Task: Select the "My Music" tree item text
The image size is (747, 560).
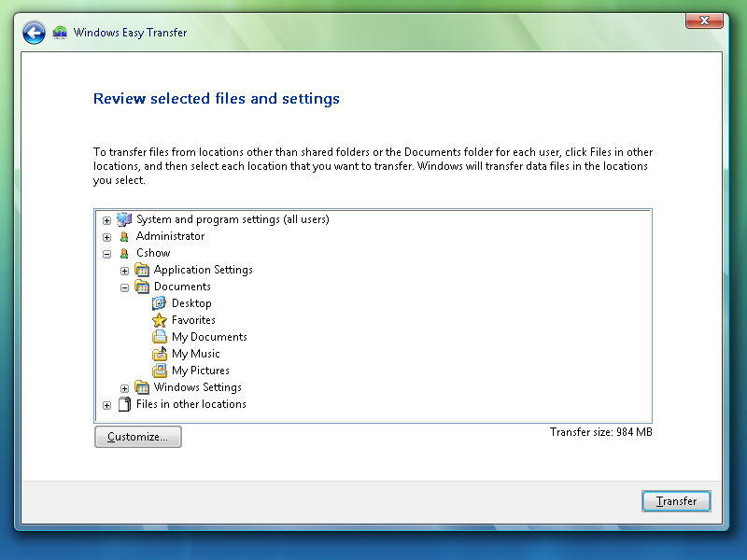Action: pos(196,354)
